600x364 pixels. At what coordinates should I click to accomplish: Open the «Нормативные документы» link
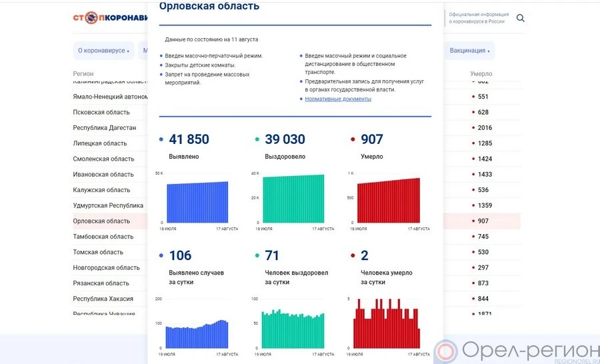pyautogui.click(x=338, y=99)
